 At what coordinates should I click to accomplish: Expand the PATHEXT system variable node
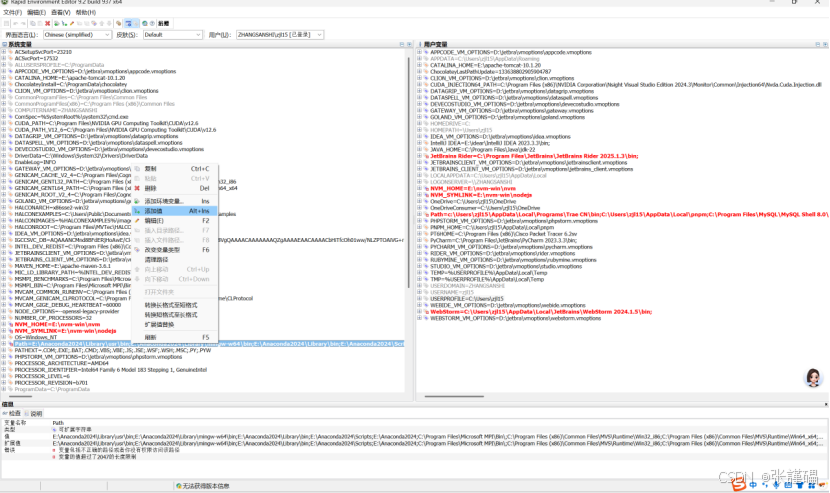(x=4, y=351)
